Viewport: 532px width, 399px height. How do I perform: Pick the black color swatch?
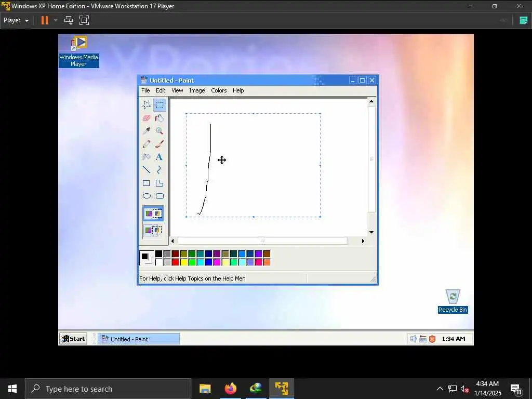[158, 254]
